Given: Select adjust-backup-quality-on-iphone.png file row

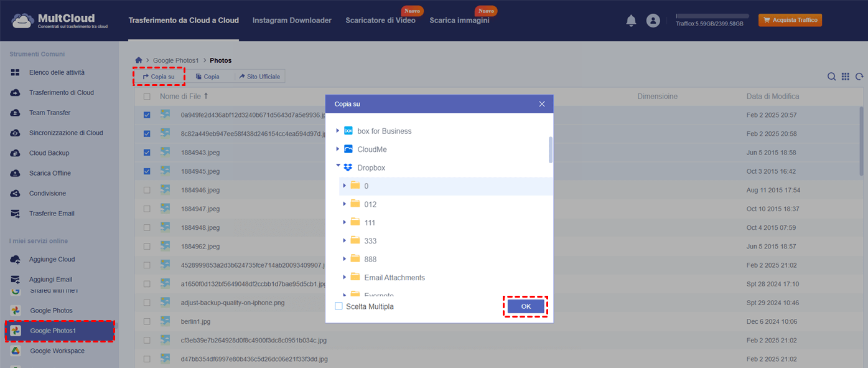Looking at the screenshot, I should pos(499,303).
